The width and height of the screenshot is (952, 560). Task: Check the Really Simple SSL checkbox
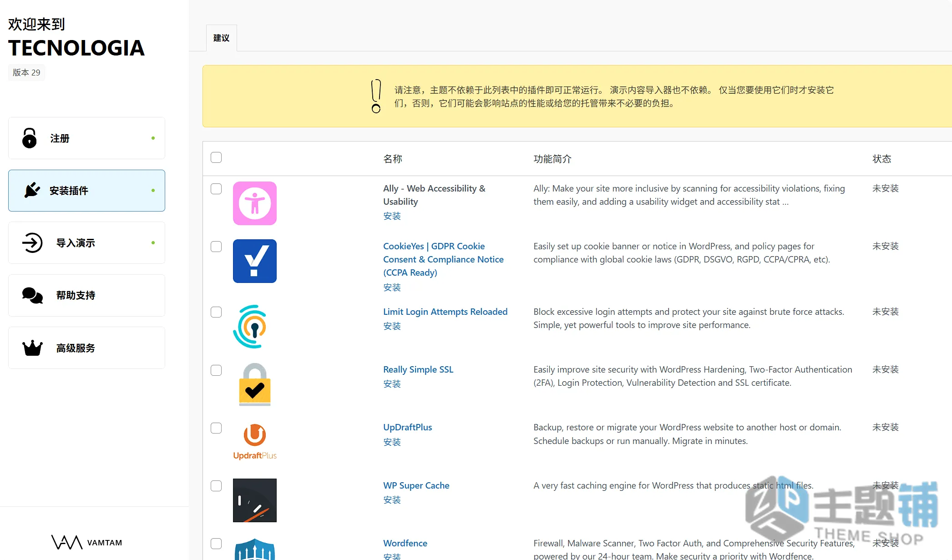216,370
